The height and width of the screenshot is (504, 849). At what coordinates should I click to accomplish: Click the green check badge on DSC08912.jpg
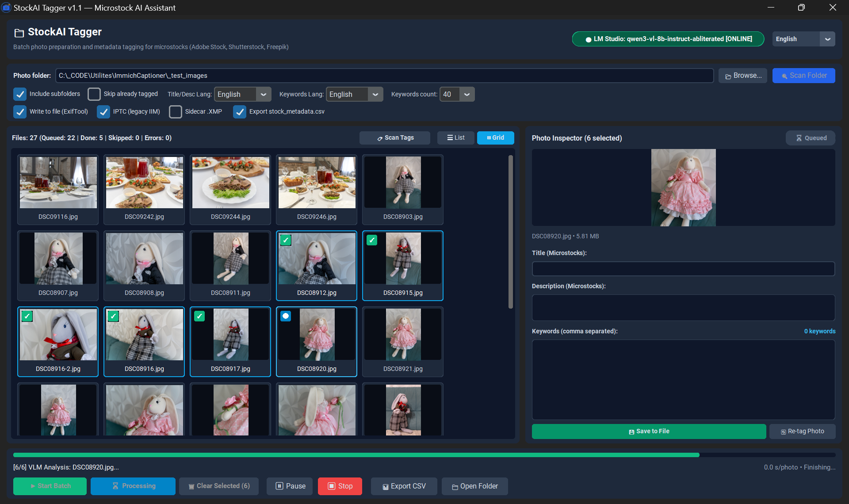pos(286,240)
